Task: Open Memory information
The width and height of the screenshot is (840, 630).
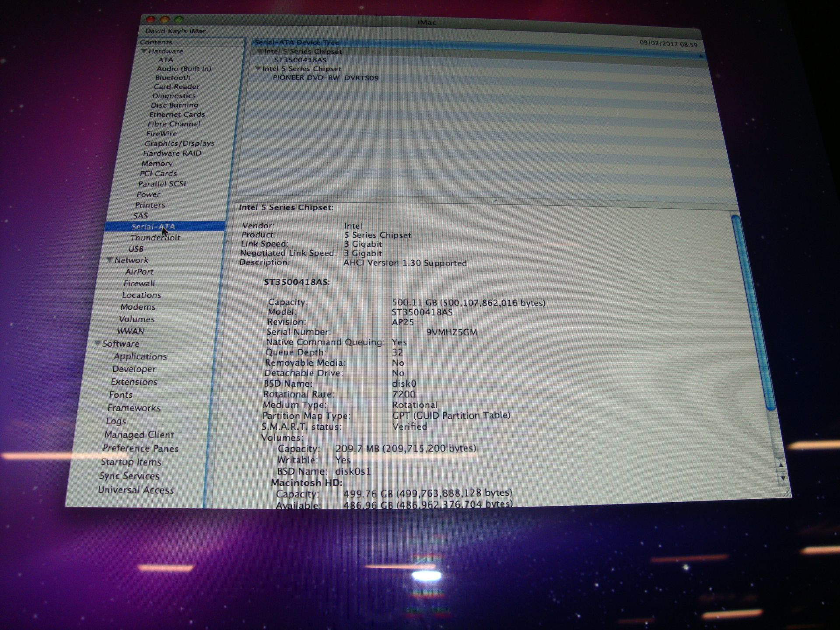Action: click(x=157, y=163)
